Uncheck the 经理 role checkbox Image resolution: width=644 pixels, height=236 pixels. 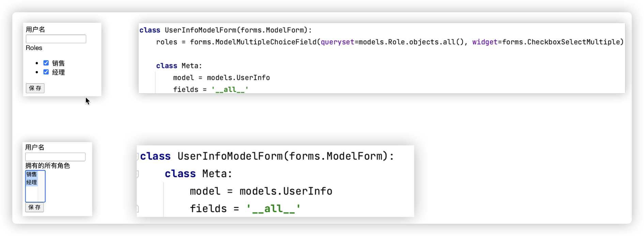pyautogui.click(x=46, y=72)
